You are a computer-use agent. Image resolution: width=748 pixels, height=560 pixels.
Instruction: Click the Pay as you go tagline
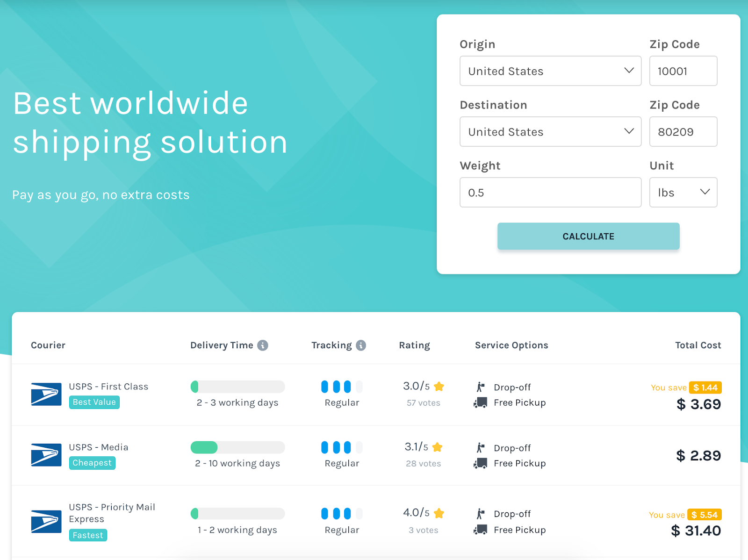coord(101,195)
